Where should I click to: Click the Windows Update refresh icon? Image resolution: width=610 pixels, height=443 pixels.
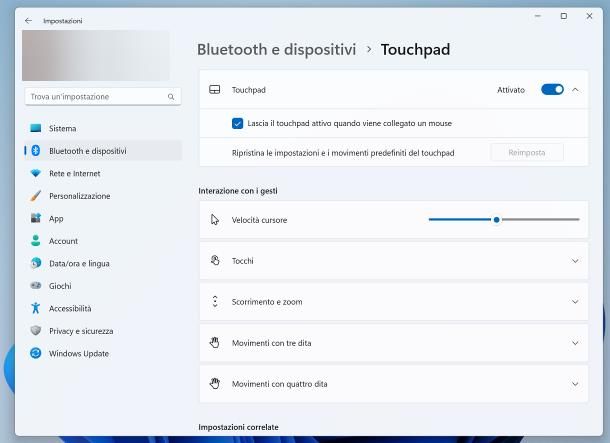coord(36,353)
